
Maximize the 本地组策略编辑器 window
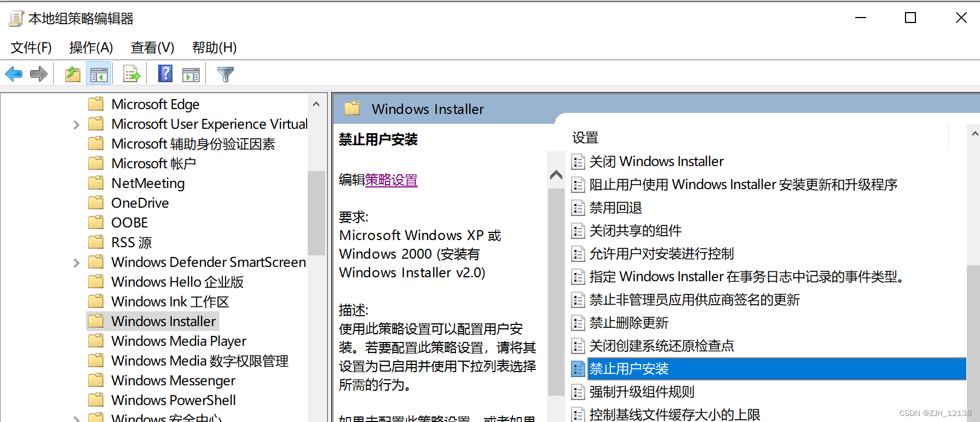(x=910, y=18)
